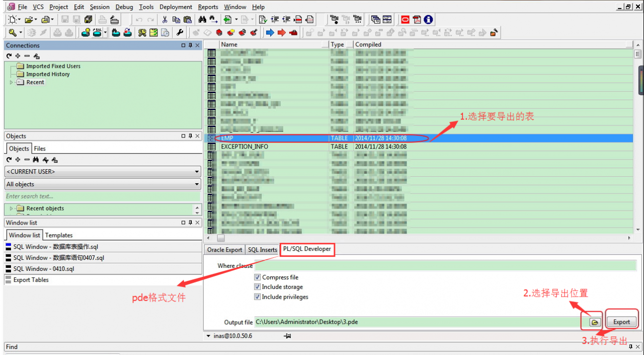This screenshot has height=355, width=644.
Task: Click the SQL database query icon
Action: tap(97, 33)
